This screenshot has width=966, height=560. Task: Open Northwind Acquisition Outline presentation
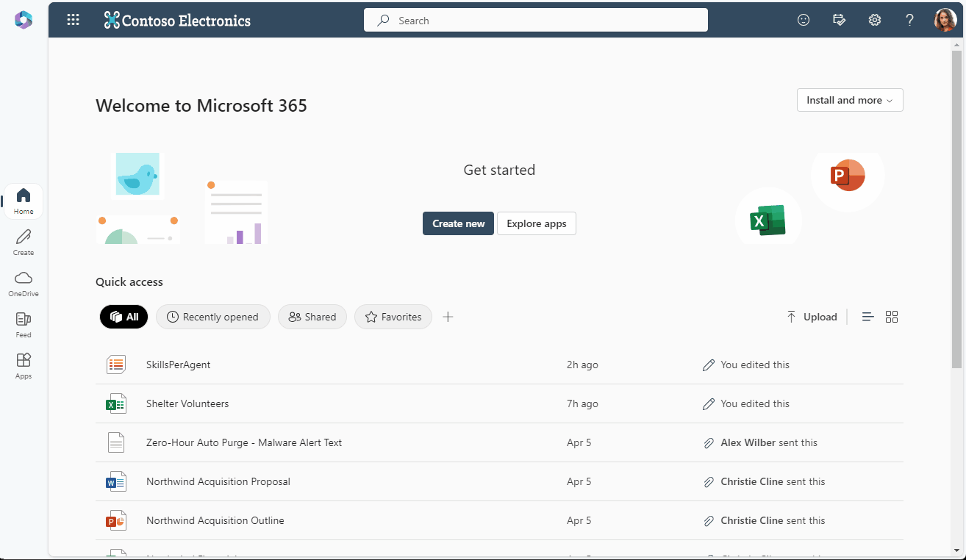215,520
